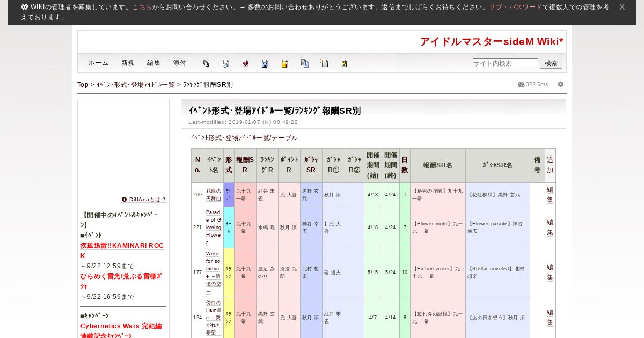The width and height of the screenshot is (644, 338).
Task: Open 花麗の円舞曲 event link
Action: [214, 195]
